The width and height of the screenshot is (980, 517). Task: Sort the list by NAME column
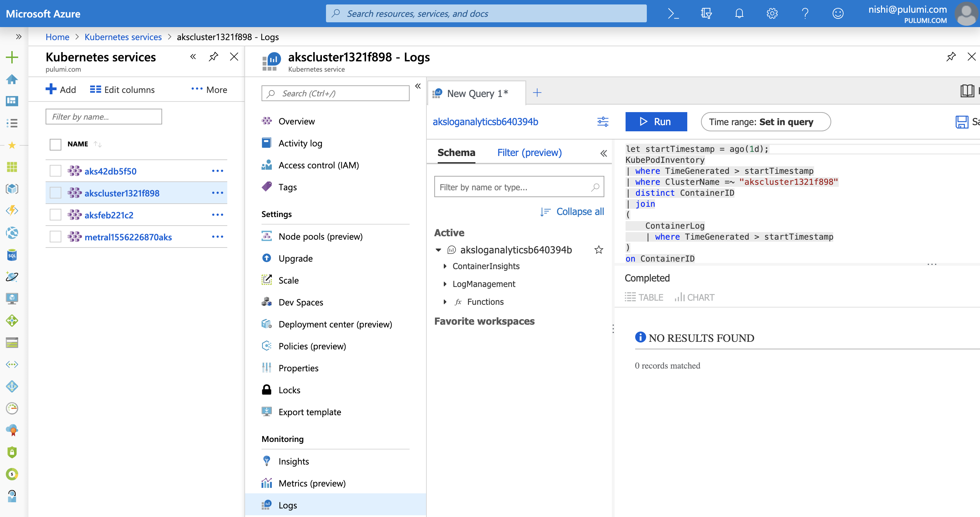[x=77, y=144]
